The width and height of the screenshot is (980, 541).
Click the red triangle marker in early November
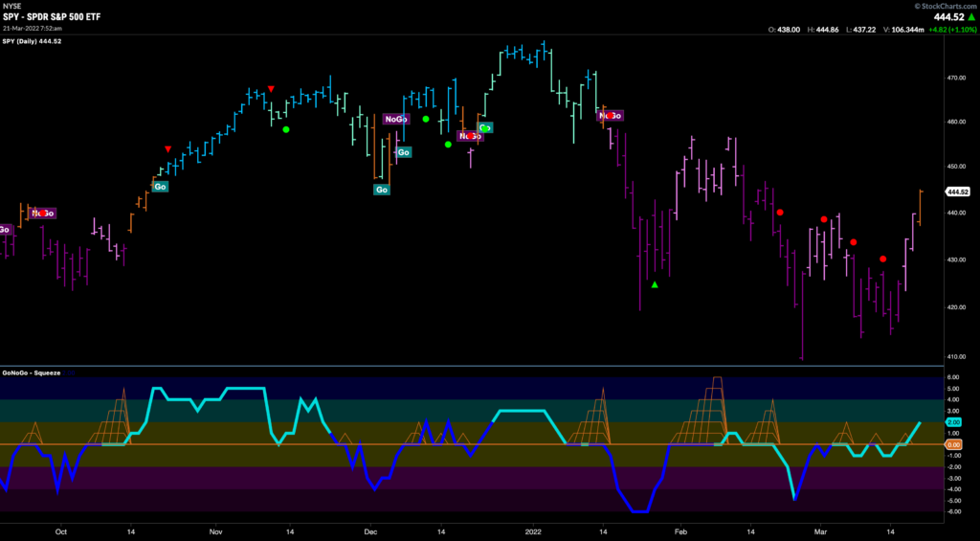tap(271, 89)
